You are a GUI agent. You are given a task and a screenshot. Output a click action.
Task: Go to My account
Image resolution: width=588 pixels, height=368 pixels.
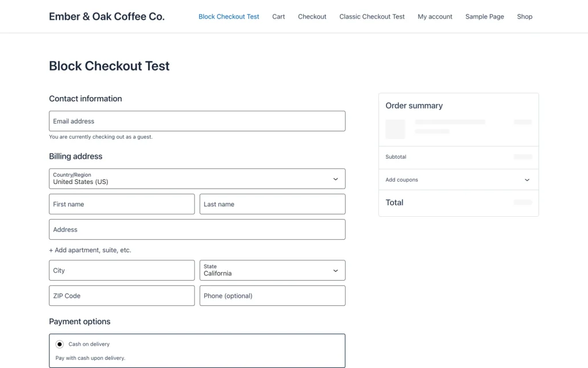click(x=435, y=17)
